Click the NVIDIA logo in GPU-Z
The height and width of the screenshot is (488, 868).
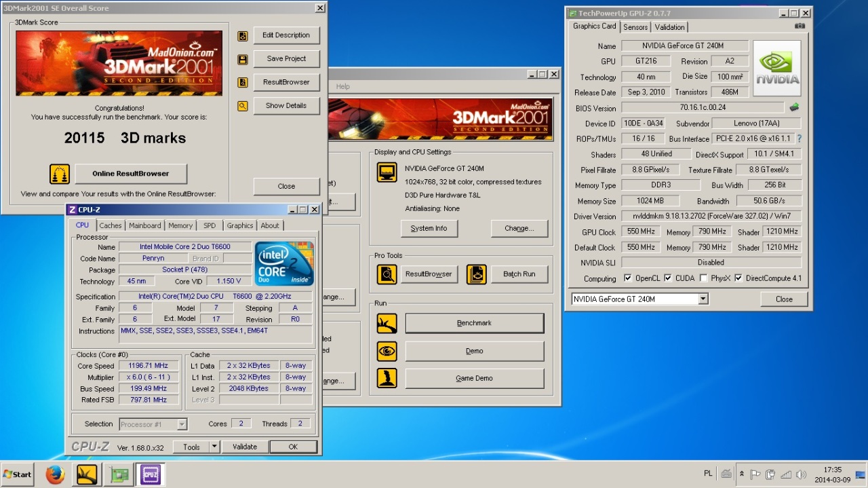tap(777, 68)
